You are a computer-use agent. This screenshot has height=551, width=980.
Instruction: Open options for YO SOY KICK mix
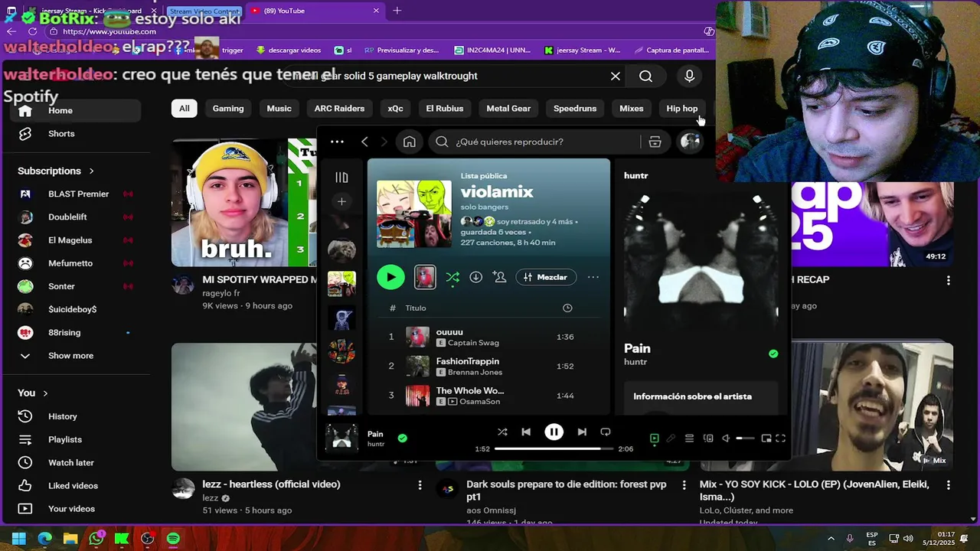[949, 485]
